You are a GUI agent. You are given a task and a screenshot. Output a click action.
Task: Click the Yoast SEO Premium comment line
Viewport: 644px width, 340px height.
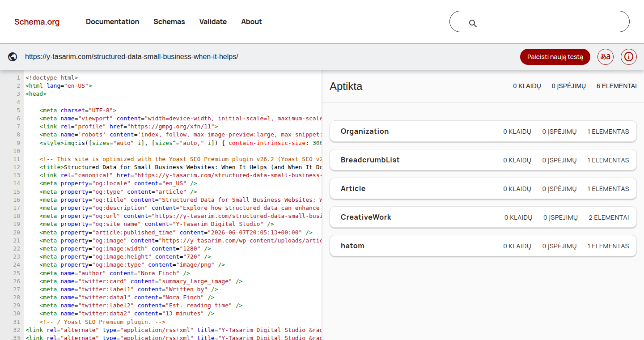tap(181, 159)
